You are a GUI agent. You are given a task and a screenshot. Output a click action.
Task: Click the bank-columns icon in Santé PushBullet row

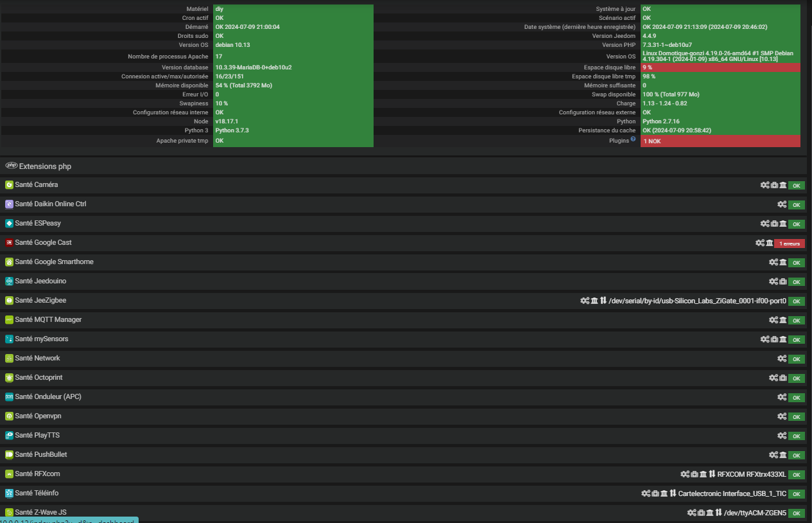(783, 455)
